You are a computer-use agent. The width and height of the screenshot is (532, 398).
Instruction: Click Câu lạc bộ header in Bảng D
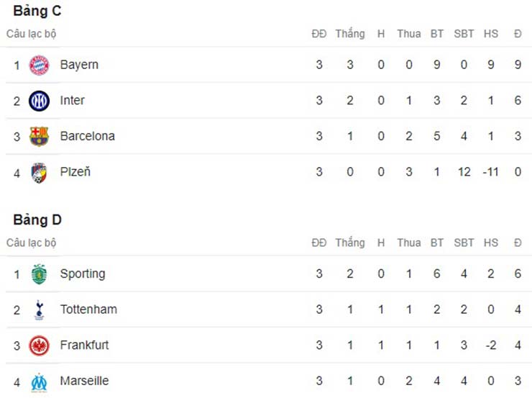[x=31, y=243]
